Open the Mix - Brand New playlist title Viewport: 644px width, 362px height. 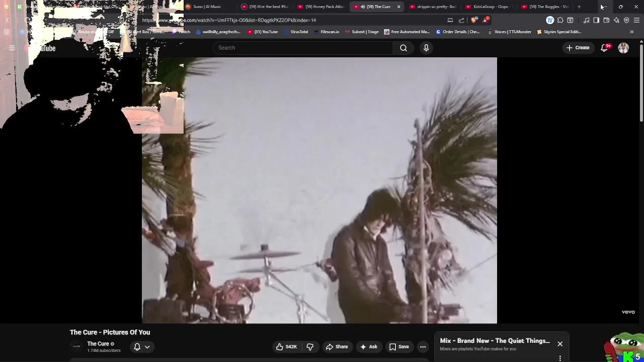pyautogui.click(x=495, y=341)
